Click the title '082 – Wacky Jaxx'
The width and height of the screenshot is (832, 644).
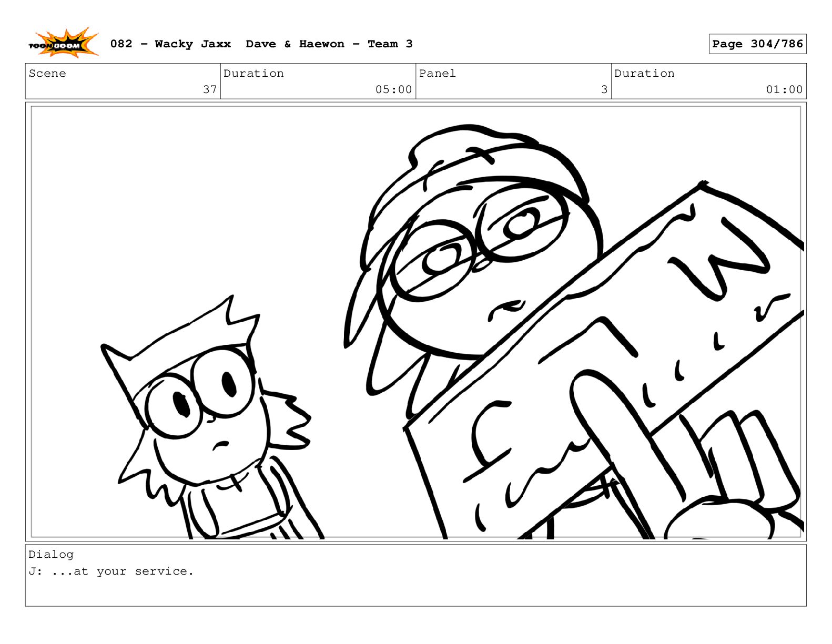tap(170, 44)
